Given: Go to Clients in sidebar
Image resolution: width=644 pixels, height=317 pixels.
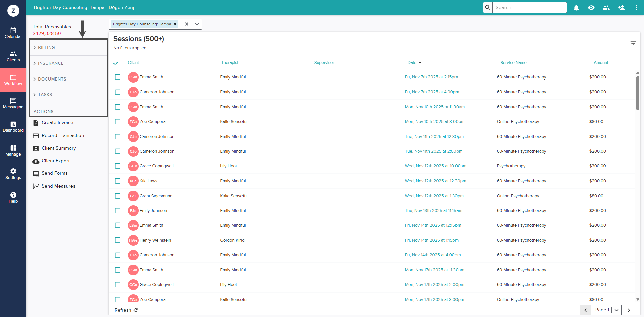Looking at the screenshot, I should pos(13,56).
